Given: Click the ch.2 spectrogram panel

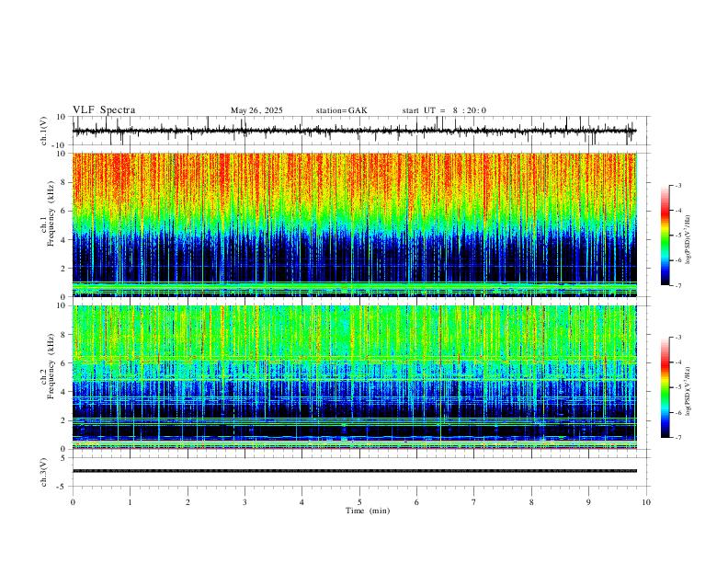Looking at the screenshot, I should (x=354, y=377).
